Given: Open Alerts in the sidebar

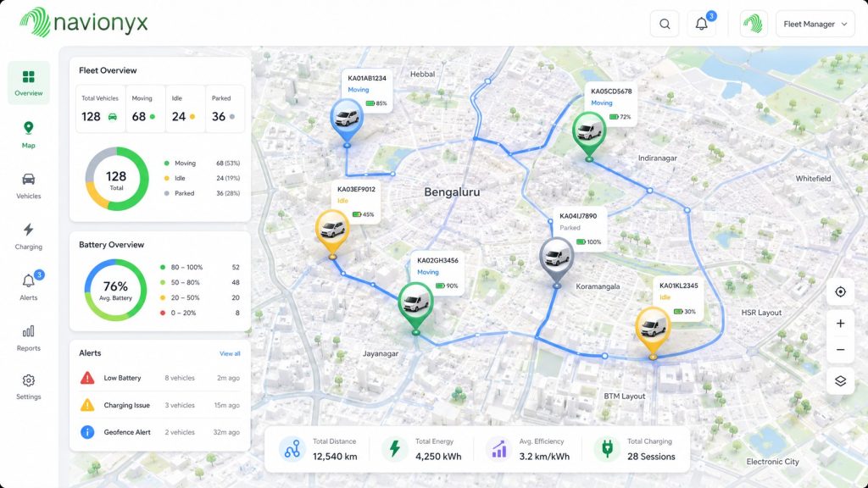Looking at the screenshot, I should (x=29, y=286).
